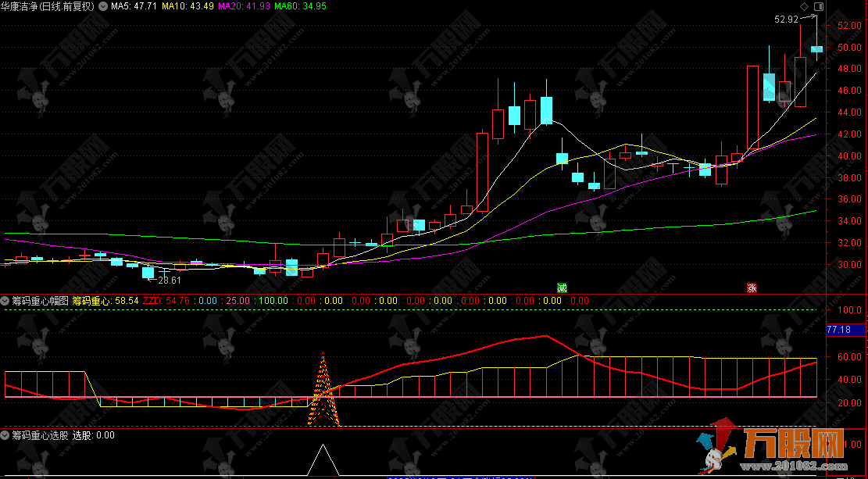Viewport: 868px width, 479px height.
Task: Open the www.201082.com website link
Action: (x=807, y=466)
